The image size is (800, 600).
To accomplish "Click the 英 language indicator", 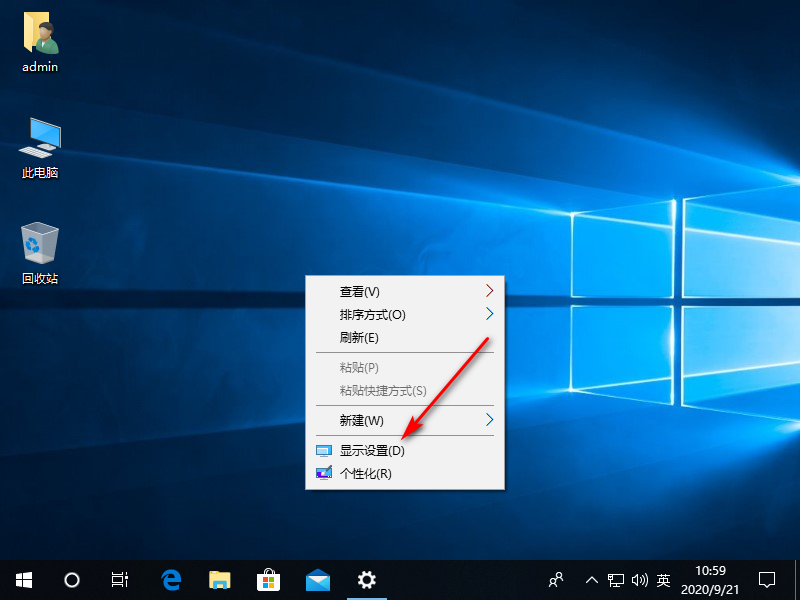I will (x=664, y=580).
